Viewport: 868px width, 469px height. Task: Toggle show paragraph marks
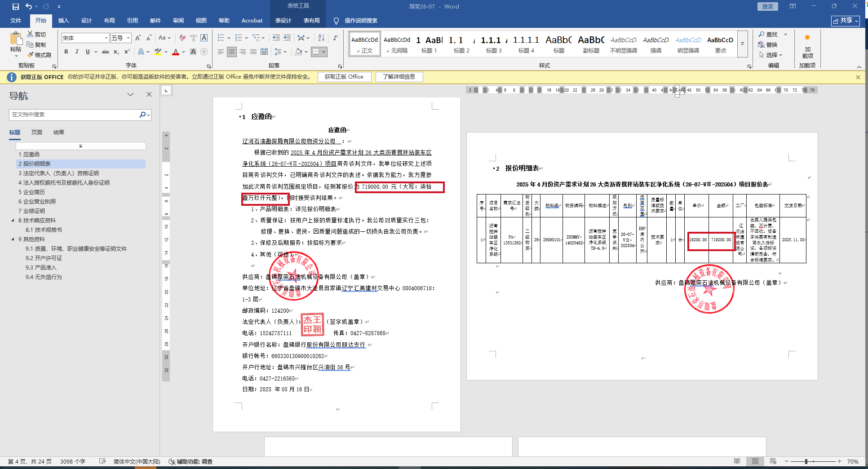coord(335,38)
